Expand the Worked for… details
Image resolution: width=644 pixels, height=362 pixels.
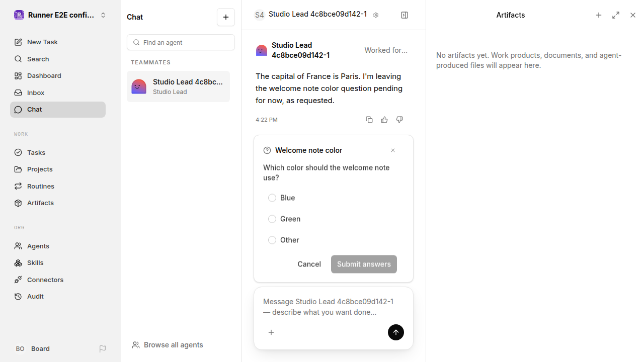tap(386, 50)
